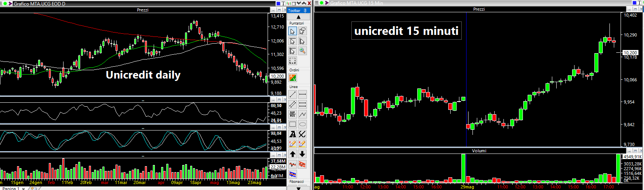644x190 pixels.
Task: Select the arrow pointer tool in Puntatori
Action: coord(293,31)
